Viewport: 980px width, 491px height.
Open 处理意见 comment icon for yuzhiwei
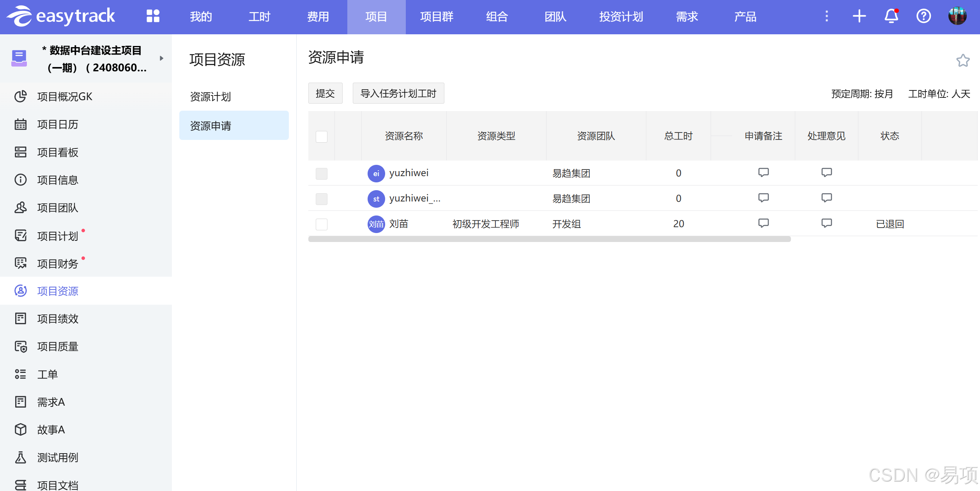826,173
